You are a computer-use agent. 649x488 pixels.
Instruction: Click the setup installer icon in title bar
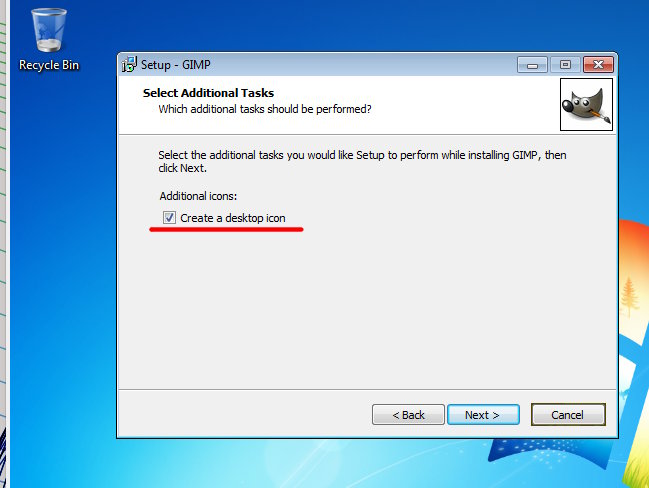tap(129, 65)
